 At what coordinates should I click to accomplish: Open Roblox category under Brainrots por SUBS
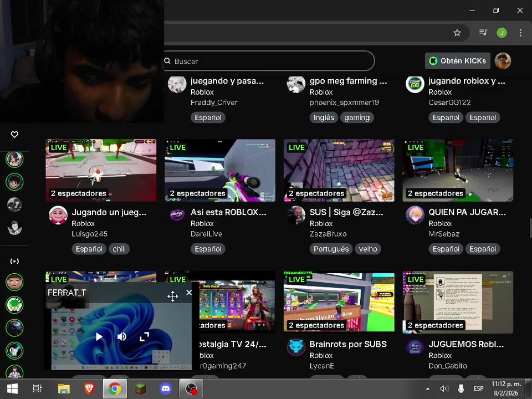tap(321, 356)
